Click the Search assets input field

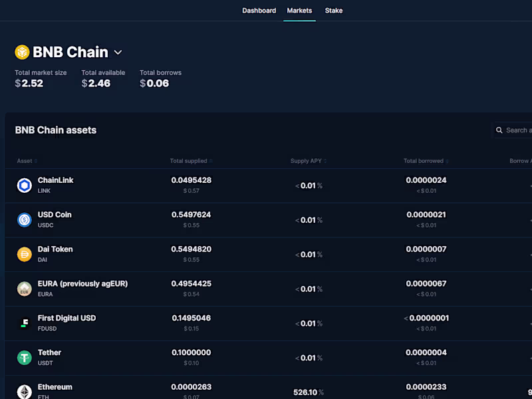(x=519, y=130)
